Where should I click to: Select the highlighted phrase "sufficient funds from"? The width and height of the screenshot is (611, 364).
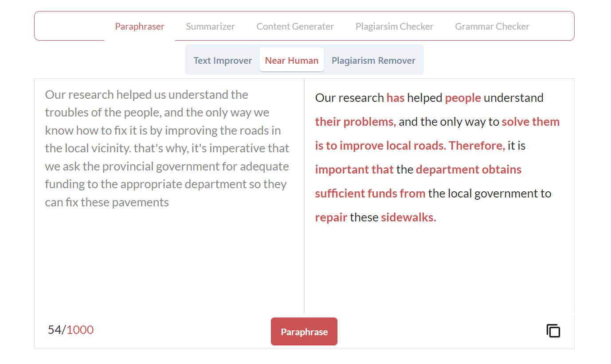click(x=370, y=193)
